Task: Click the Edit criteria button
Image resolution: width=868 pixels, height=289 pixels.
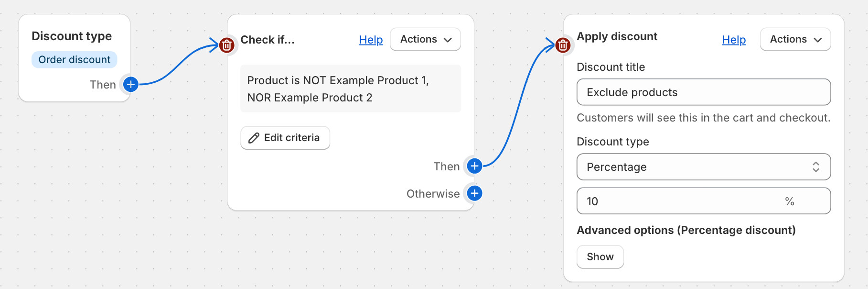Action: [285, 138]
